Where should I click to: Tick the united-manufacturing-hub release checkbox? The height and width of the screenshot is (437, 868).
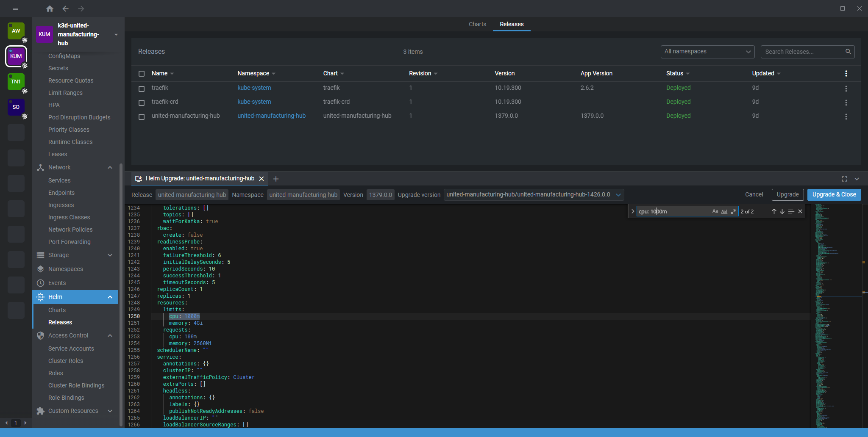tap(142, 116)
